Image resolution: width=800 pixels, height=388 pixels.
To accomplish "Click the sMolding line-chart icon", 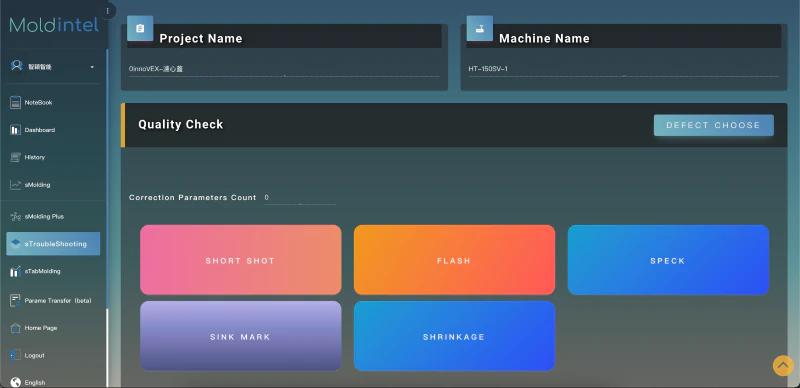I will (15, 185).
